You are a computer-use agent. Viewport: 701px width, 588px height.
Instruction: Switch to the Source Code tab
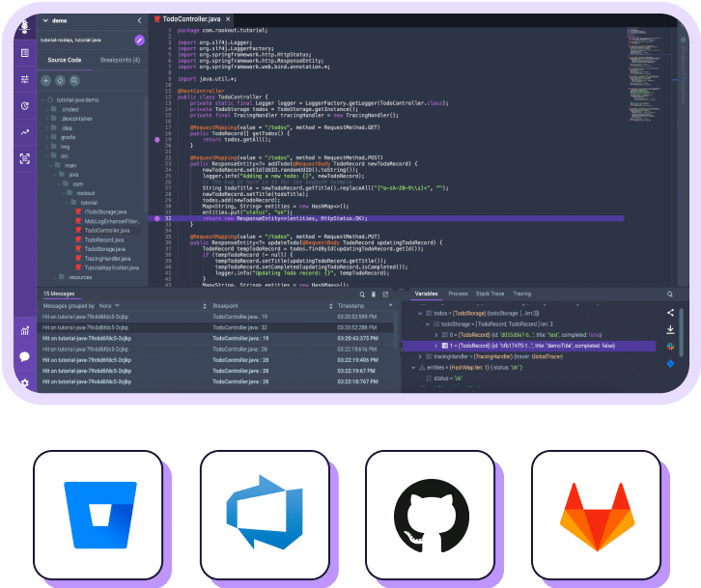[x=65, y=60]
